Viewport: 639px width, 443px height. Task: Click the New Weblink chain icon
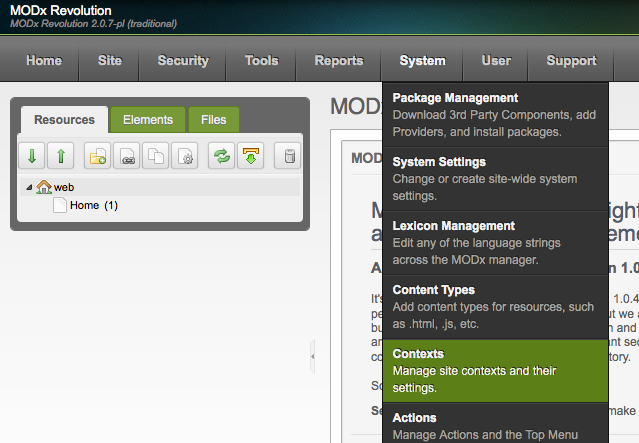127,156
